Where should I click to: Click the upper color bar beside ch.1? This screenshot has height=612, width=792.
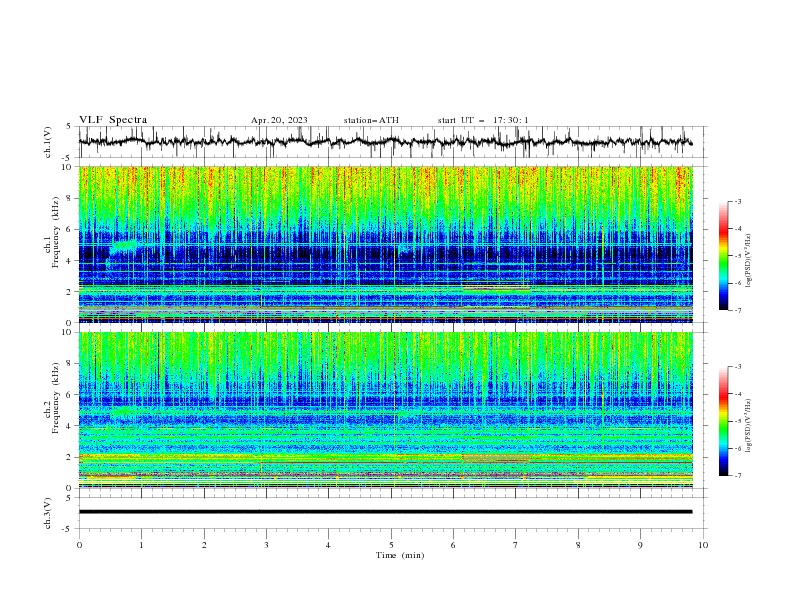coord(724,255)
